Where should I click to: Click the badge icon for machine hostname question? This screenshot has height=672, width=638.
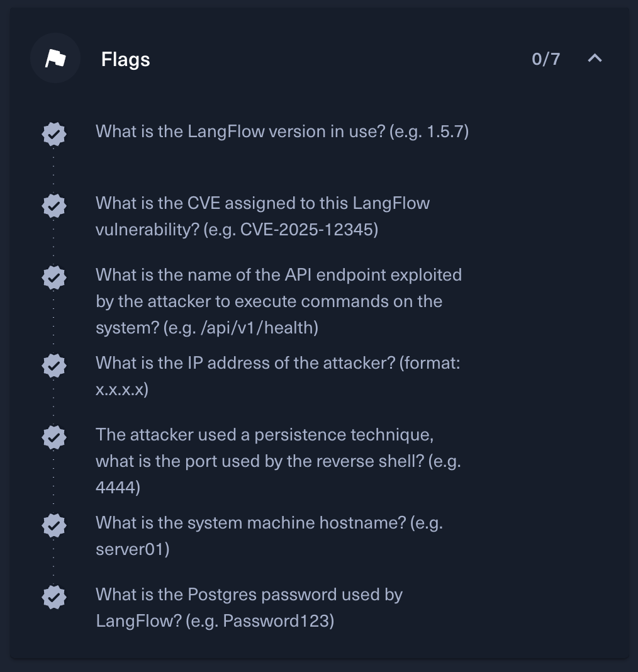point(54,525)
